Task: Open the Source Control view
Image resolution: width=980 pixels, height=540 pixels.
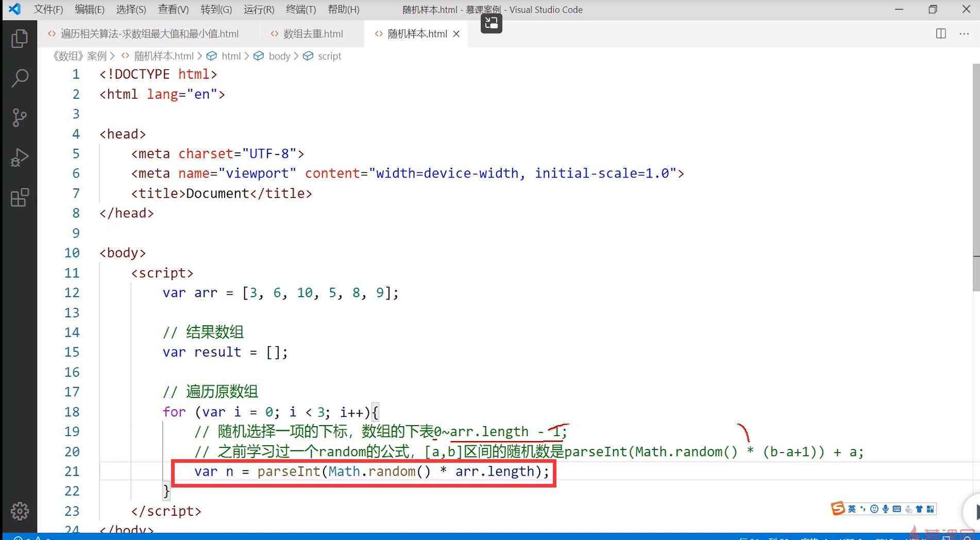Action: [x=20, y=117]
